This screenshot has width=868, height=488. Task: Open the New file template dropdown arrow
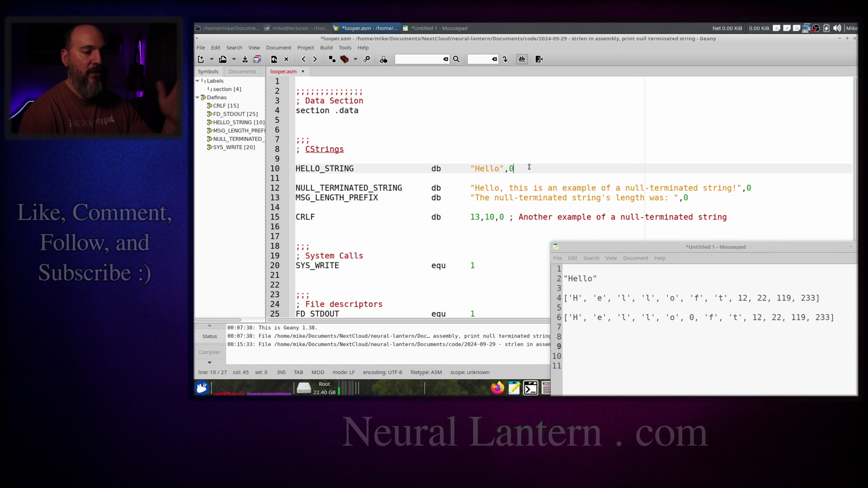click(x=212, y=59)
